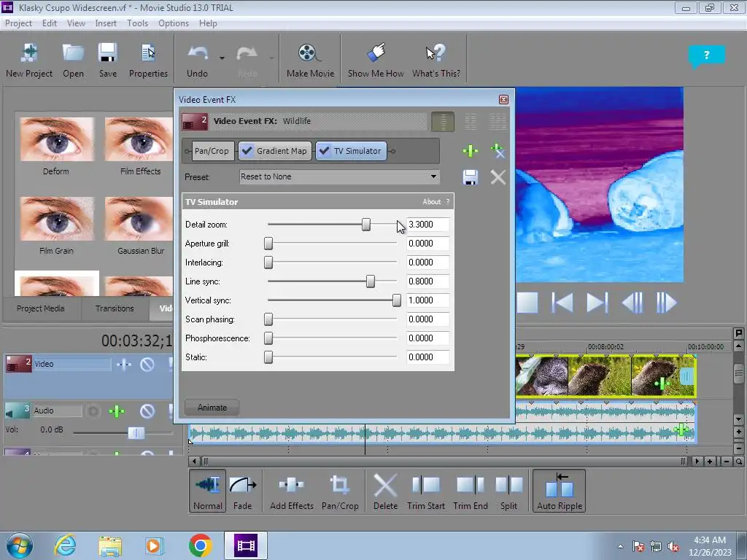Toggle the Gradient Map effect checkbox
747x560 pixels.
pos(247,151)
